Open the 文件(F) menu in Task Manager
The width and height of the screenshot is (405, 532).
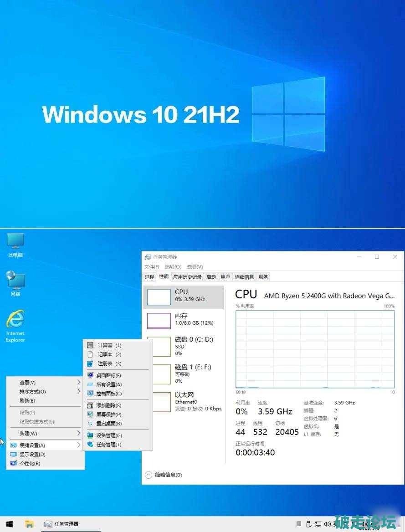[x=152, y=267]
